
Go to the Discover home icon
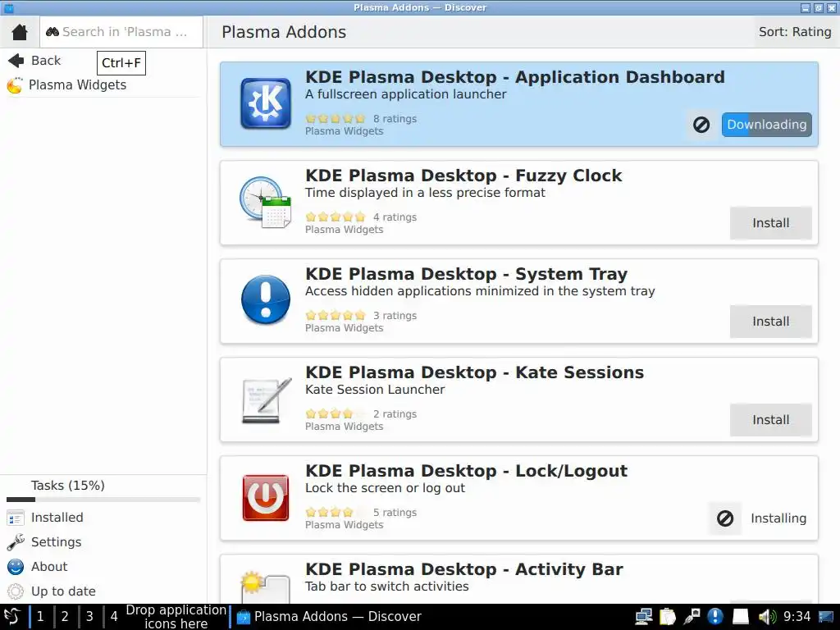click(x=20, y=32)
